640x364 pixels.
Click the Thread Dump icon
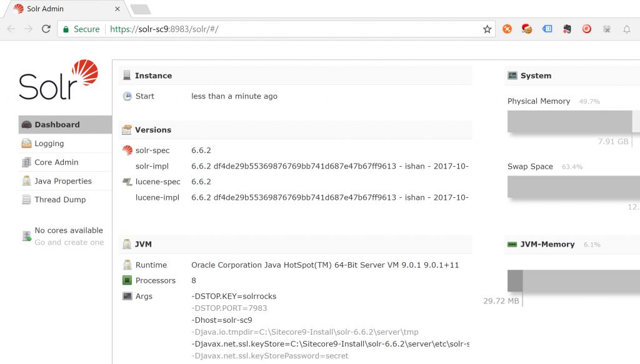click(x=26, y=200)
